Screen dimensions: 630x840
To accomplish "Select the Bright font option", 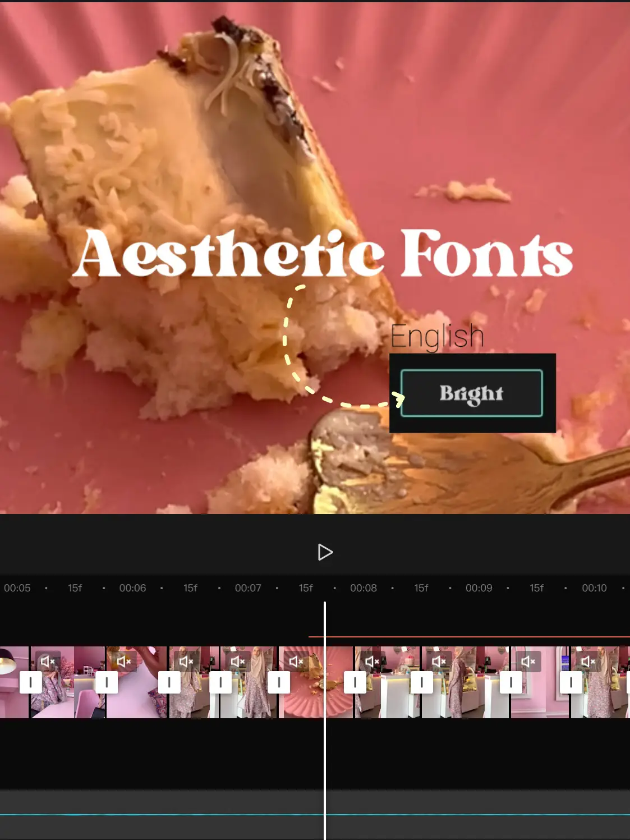I will 472,393.
